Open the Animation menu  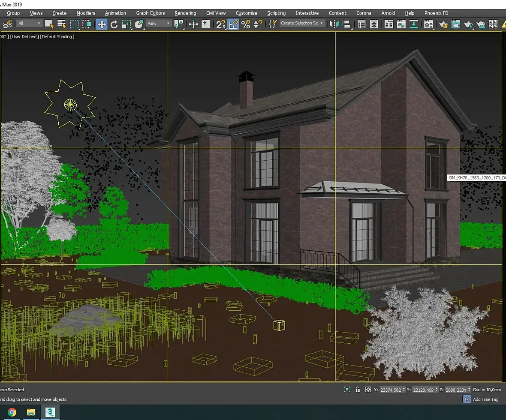(115, 13)
